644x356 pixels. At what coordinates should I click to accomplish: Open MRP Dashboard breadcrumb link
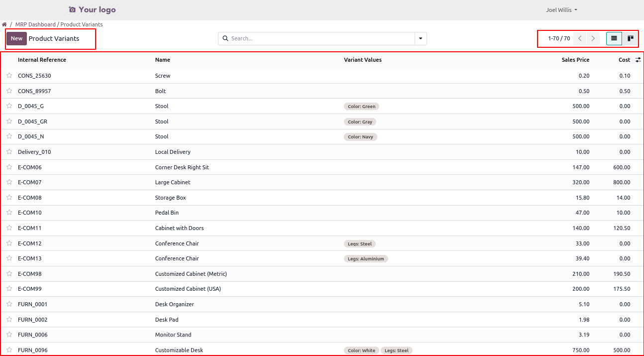(x=35, y=24)
